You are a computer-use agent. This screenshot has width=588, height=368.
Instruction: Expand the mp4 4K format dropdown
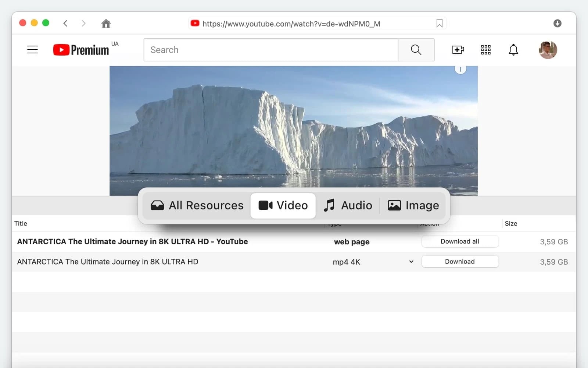click(x=411, y=262)
